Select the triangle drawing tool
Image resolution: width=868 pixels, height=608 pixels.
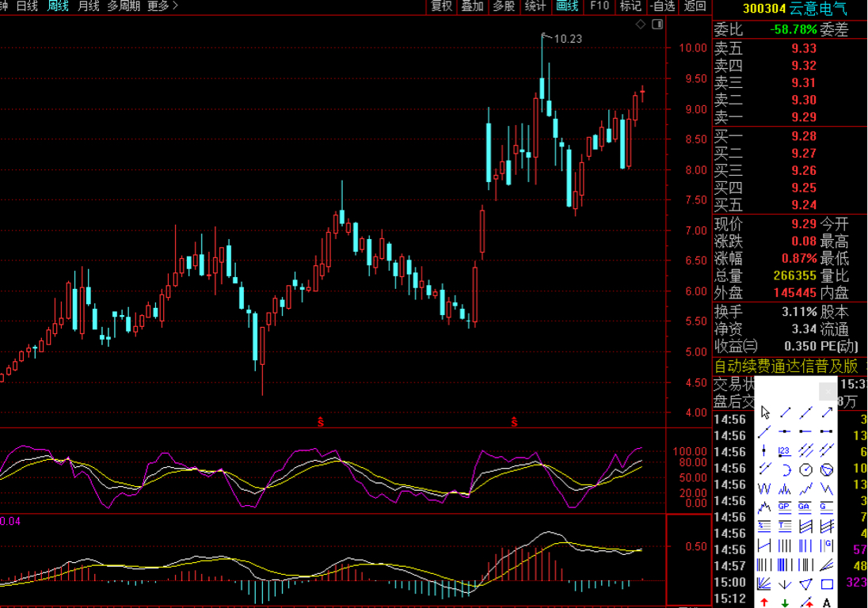(x=806, y=583)
